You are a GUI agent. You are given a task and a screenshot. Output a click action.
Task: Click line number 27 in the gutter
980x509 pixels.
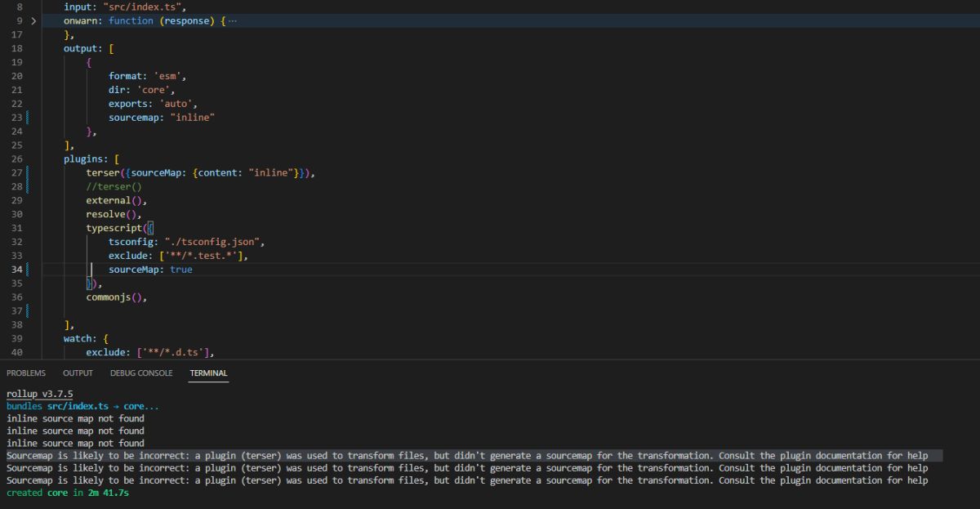click(x=17, y=173)
